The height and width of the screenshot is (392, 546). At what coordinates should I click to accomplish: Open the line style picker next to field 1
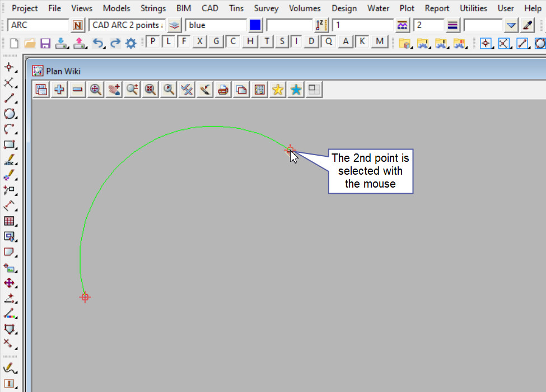pos(402,25)
